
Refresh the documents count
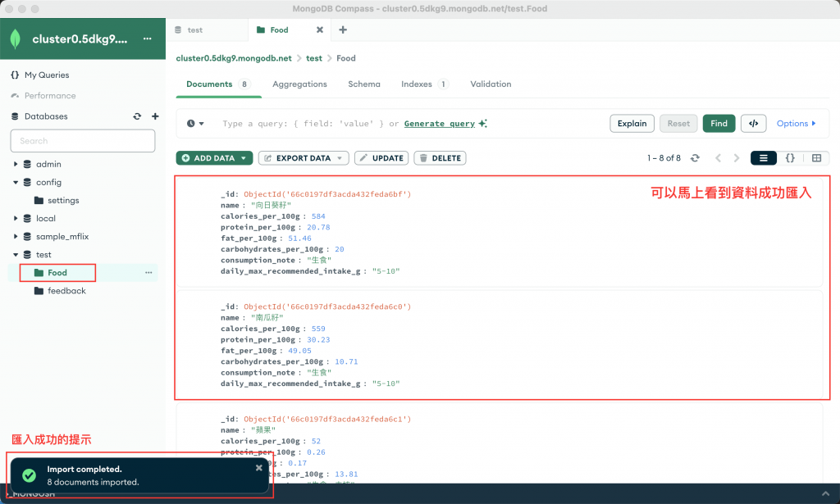click(x=695, y=158)
